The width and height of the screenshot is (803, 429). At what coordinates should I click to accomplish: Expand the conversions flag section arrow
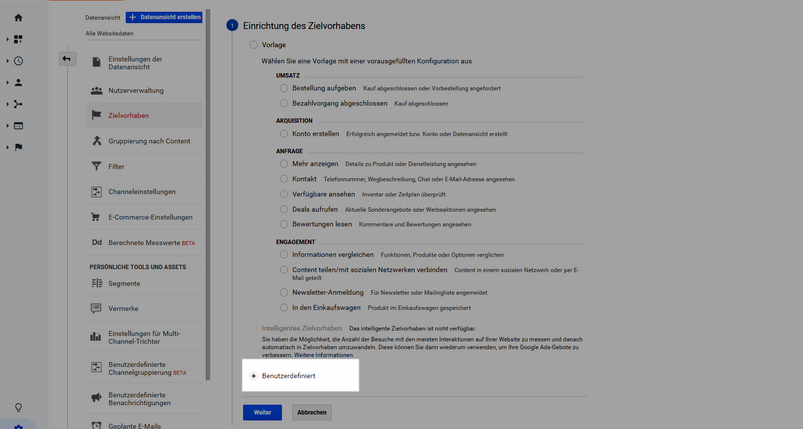coord(7,147)
